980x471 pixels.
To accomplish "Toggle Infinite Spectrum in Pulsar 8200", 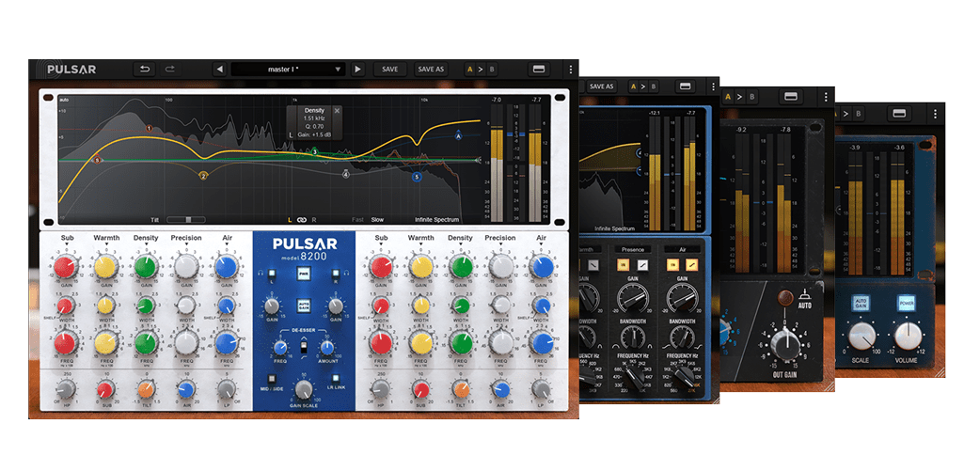I will 436,220.
